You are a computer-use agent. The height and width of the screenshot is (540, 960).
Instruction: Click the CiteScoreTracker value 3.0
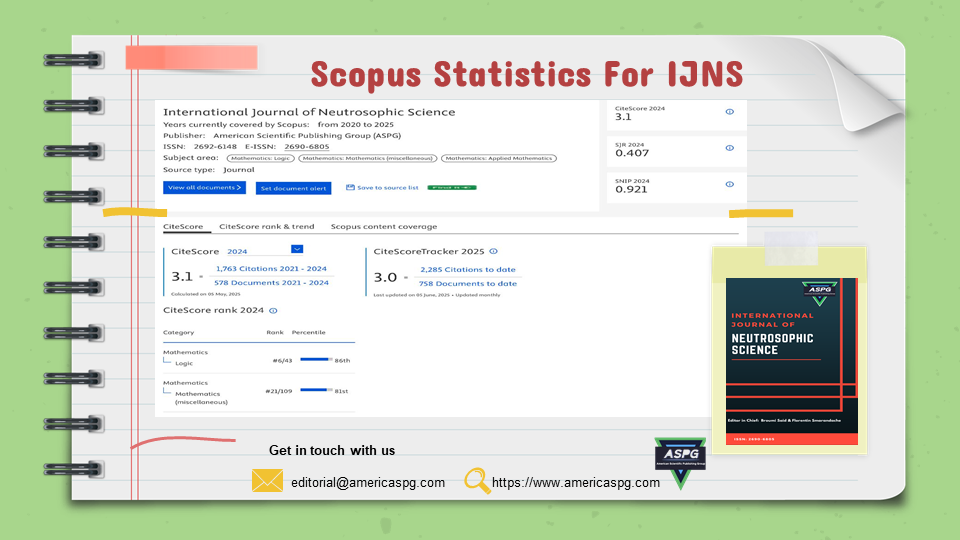click(385, 277)
